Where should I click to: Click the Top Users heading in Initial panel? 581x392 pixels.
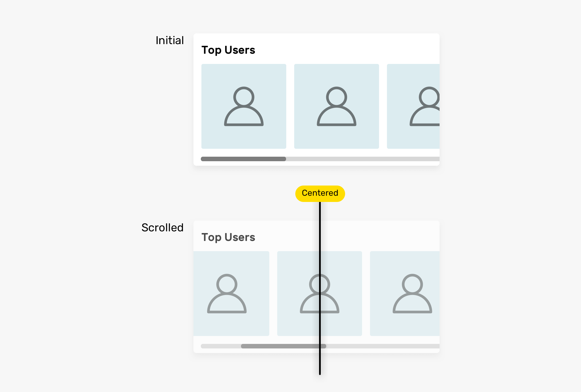[x=228, y=50]
